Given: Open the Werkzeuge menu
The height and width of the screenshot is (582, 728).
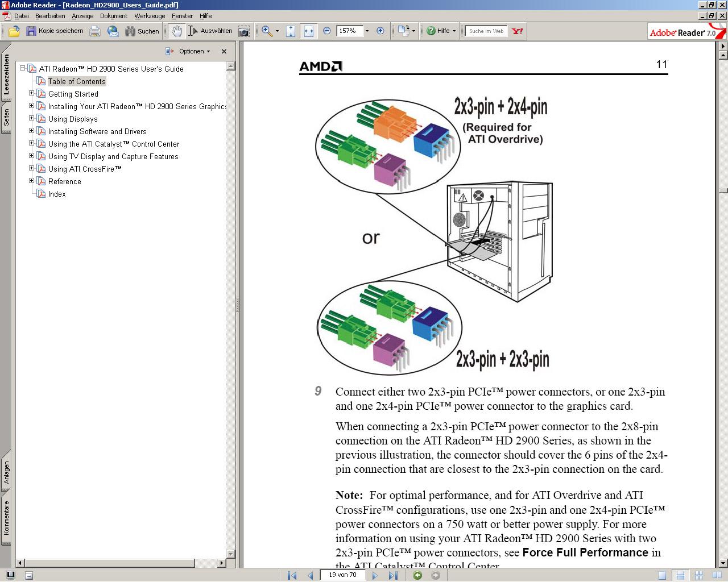Looking at the screenshot, I should tap(150, 16).
